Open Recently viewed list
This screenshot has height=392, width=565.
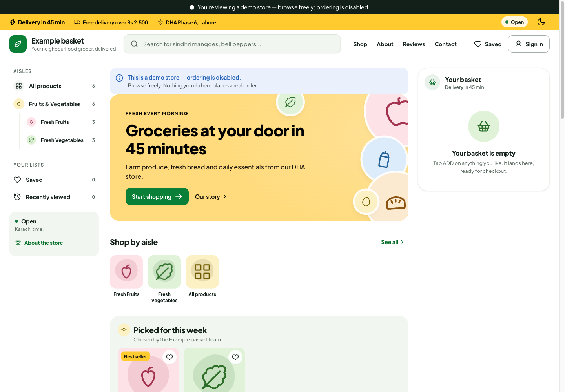[x=54, y=197]
